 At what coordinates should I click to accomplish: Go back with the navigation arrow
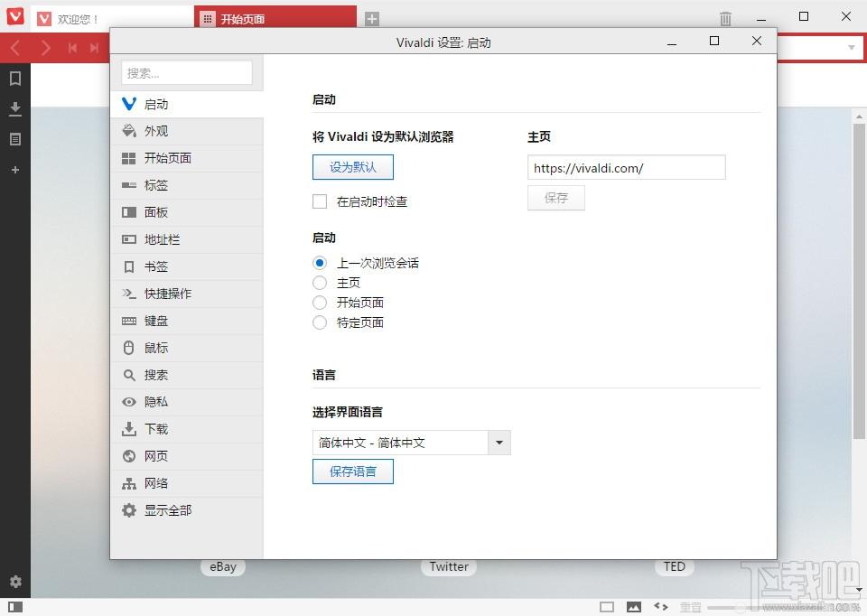pyautogui.click(x=15, y=48)
